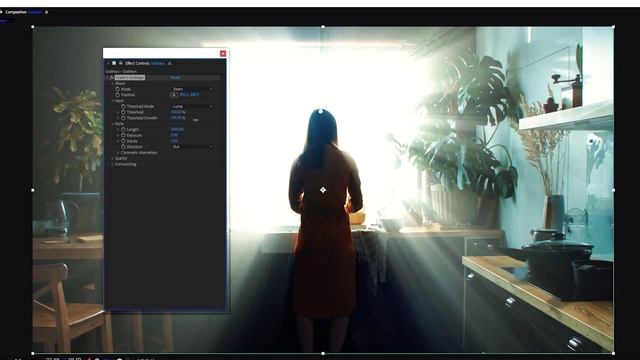The width and height of the screenshot is (640, 360).
Task: Click the top-right corner layer handle
Action: pos(613,27)
